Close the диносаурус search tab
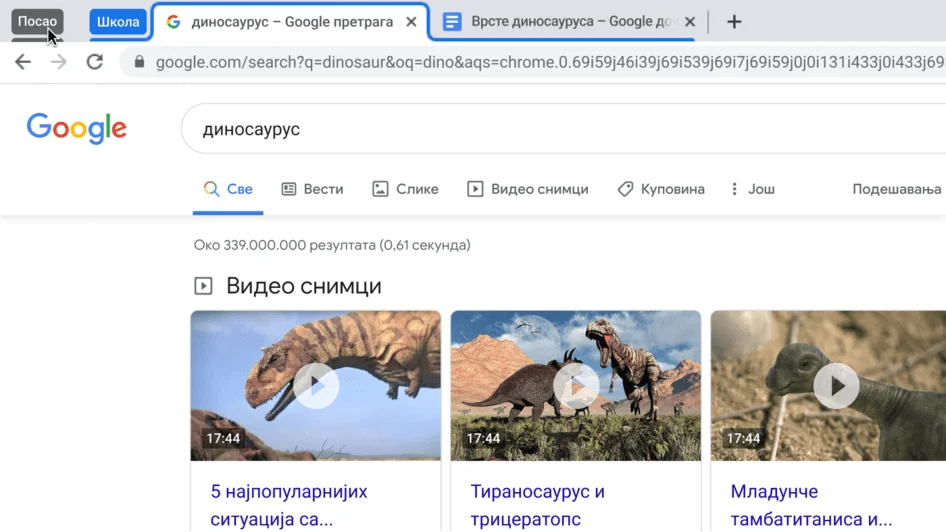The width and height of the screenshot is (946, 532). click(411, 22)
